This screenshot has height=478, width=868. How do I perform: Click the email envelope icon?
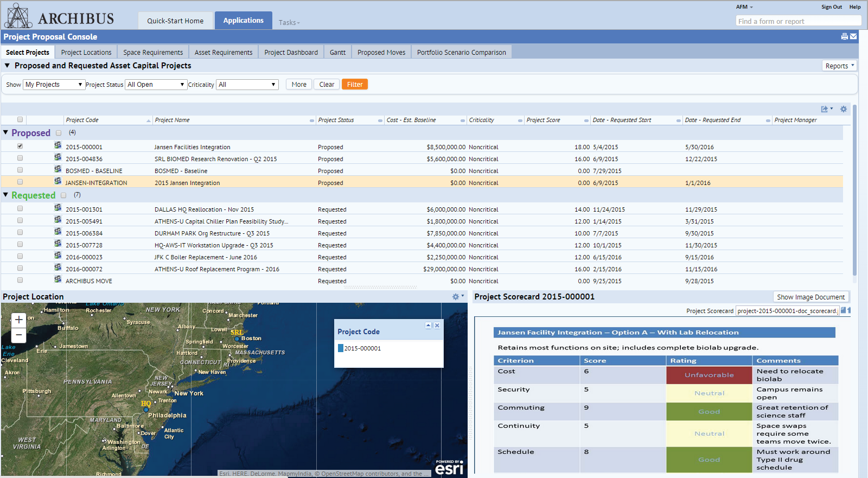click(853, 37)
